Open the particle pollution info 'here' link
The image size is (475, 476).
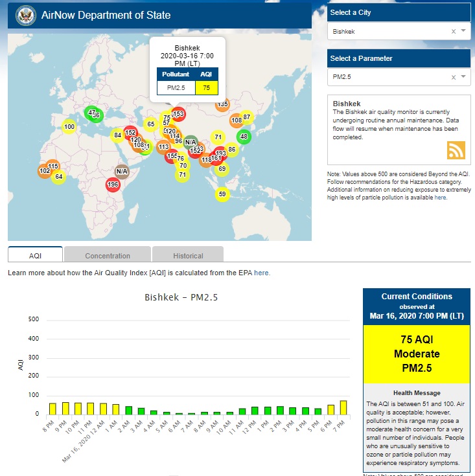point(441,198)
